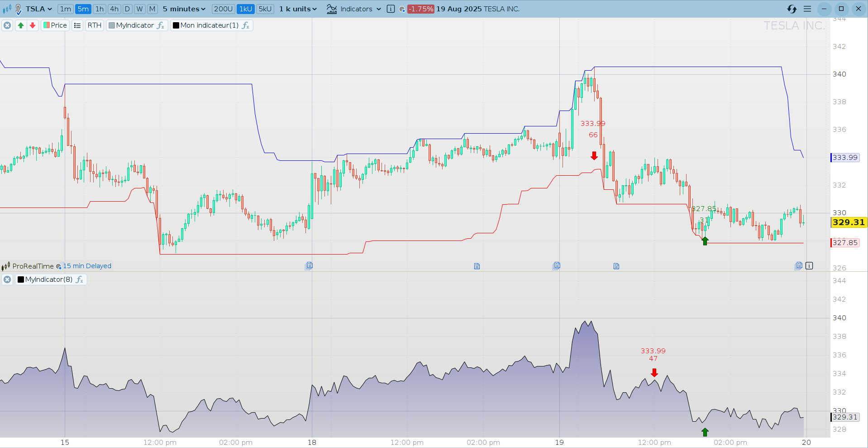Image resolution: width=868 pixels, height=448 pixels.
Task: Click the delayed data status icon in toolbar
Action: 402,10
